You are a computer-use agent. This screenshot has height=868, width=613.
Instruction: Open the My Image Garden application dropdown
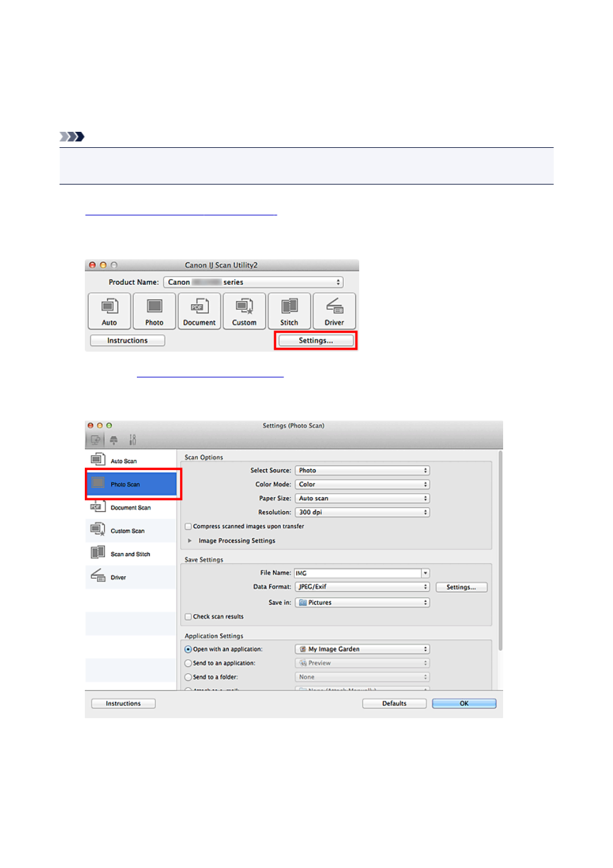[362, 649]
